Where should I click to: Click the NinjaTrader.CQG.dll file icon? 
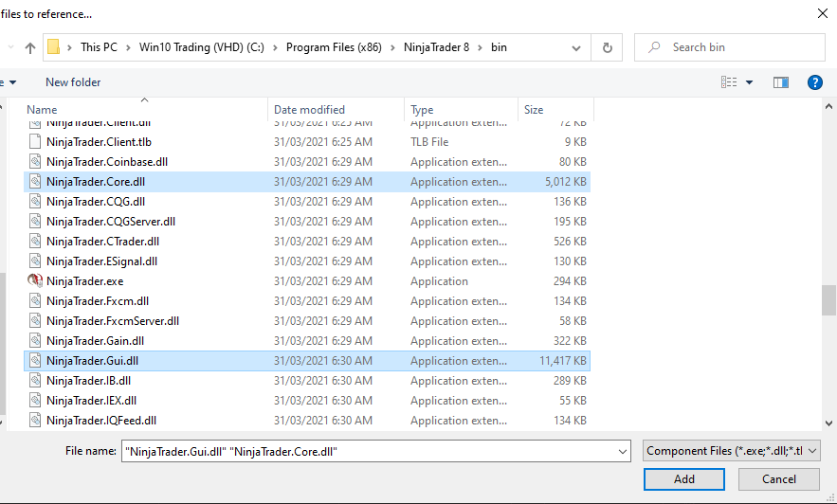35,202
